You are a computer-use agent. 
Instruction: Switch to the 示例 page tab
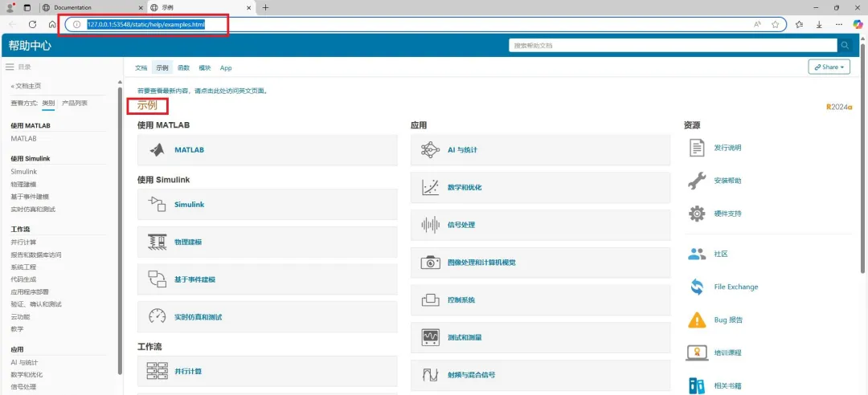[162, 67]
